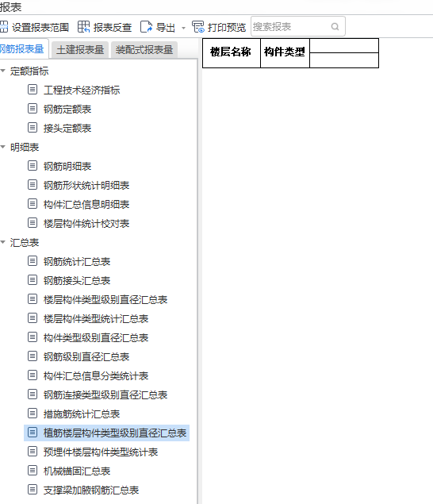Image resolution: width=433 pixels, height=504 pixels.
Task: Click the 报表反查 button label
Action: pos(113,27)
